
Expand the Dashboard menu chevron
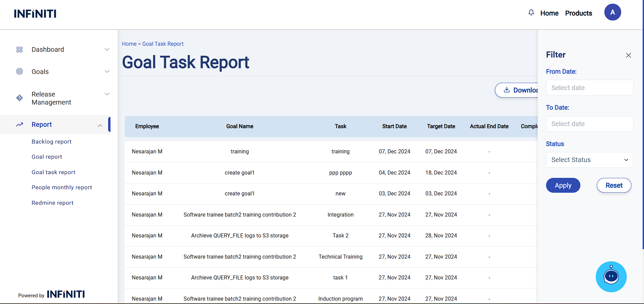107,49
